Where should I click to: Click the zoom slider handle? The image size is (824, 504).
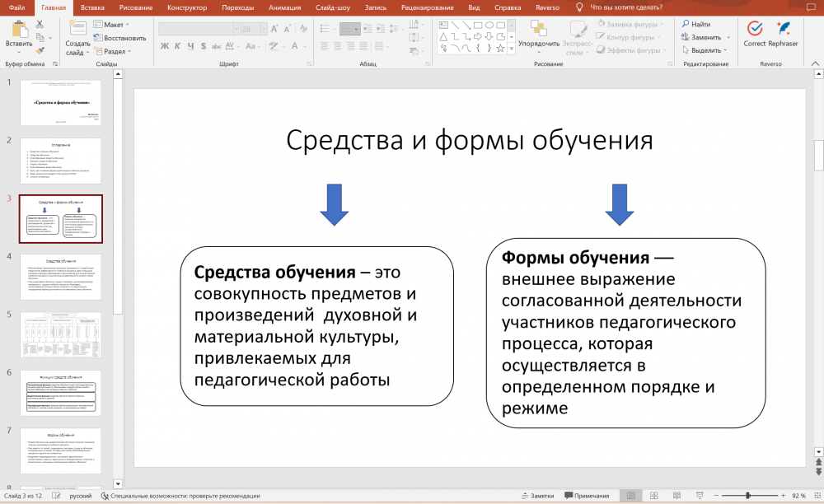[748, 496]
